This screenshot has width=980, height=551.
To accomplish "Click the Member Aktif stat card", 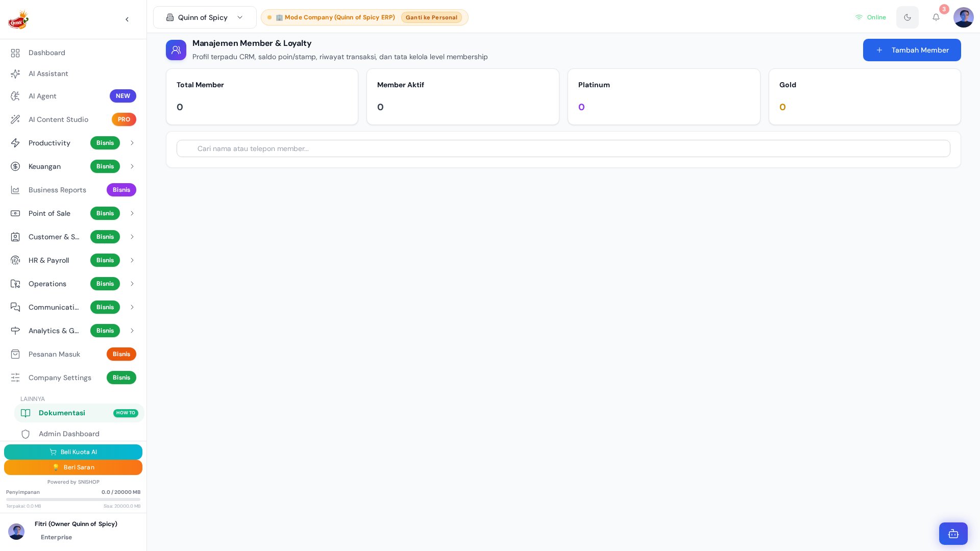I will click(463, 97).
